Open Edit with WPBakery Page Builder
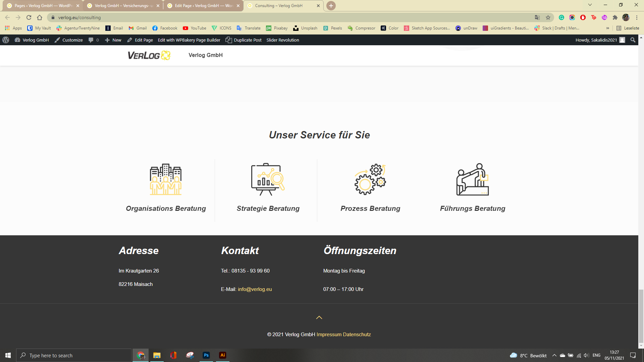The width and height of the screenshot is (644, 362). [x=189, y=40]
